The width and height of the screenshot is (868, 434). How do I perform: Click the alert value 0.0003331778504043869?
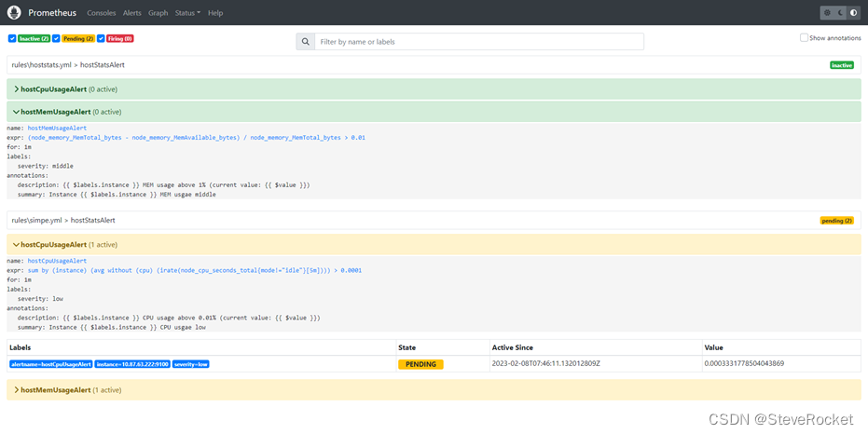[744, 363]
